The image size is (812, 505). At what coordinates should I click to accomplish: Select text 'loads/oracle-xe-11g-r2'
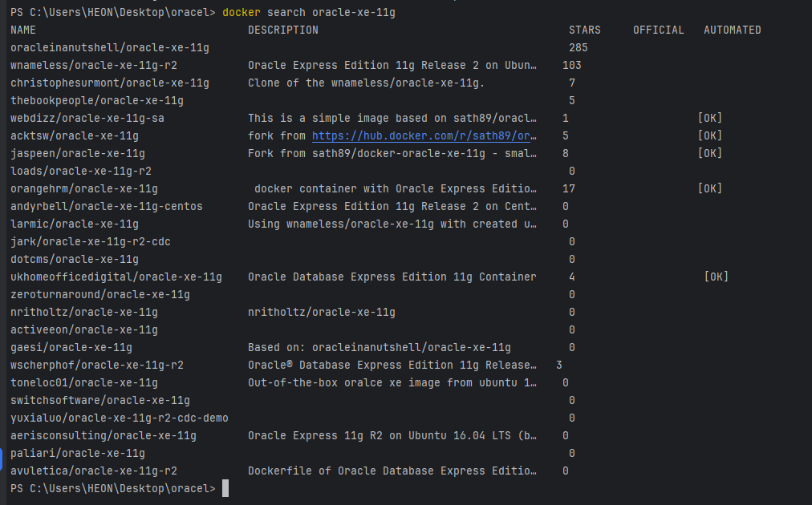click(x=81, y=171)
